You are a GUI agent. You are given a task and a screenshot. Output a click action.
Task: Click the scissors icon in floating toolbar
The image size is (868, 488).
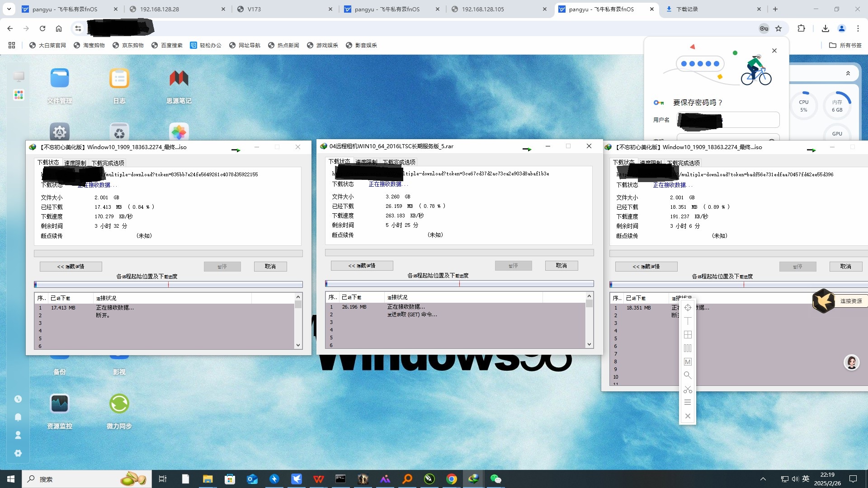point(688,389)
